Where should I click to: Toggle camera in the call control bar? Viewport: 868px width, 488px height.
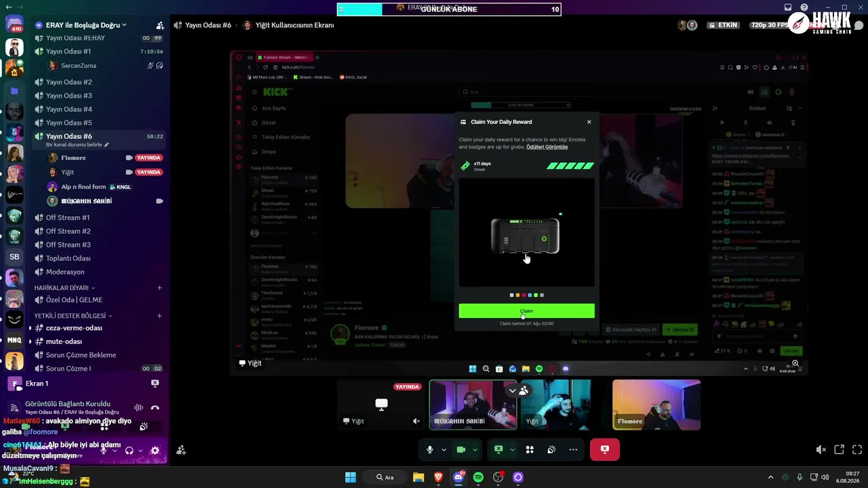tap(461, 449)
